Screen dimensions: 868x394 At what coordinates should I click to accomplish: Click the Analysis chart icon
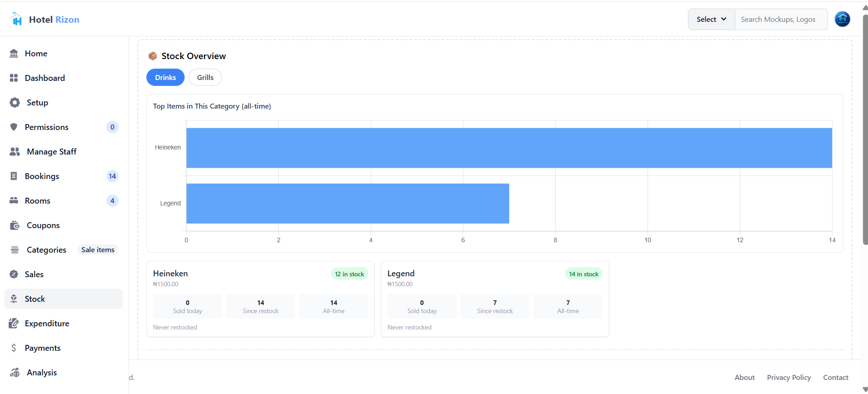click(x=15, y=373)
